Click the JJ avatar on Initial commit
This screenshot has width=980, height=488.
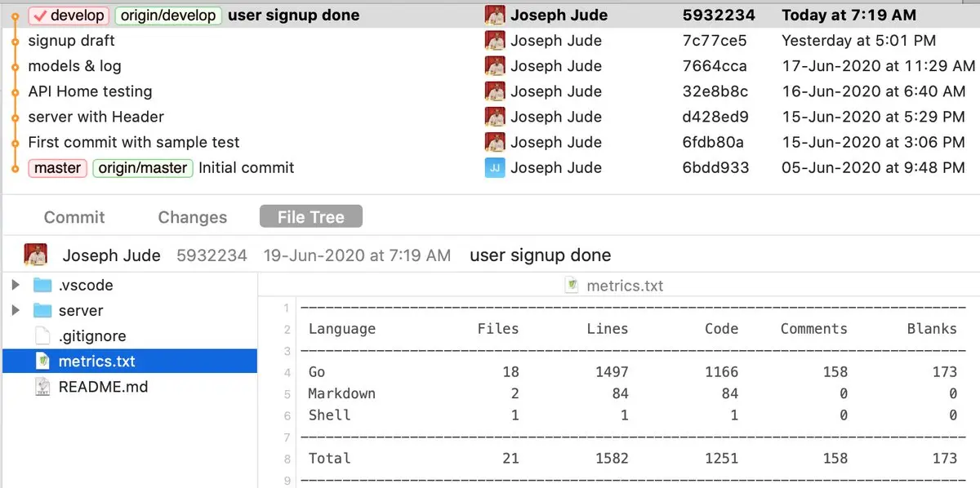(494, 168)
